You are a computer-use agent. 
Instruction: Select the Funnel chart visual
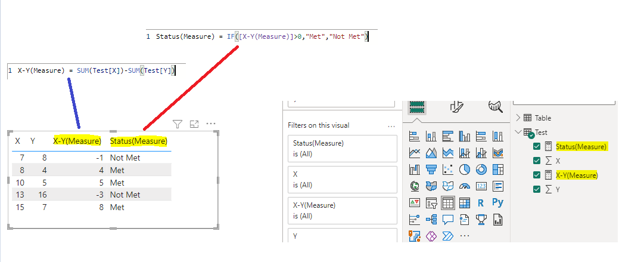click(x=431, y=169)
